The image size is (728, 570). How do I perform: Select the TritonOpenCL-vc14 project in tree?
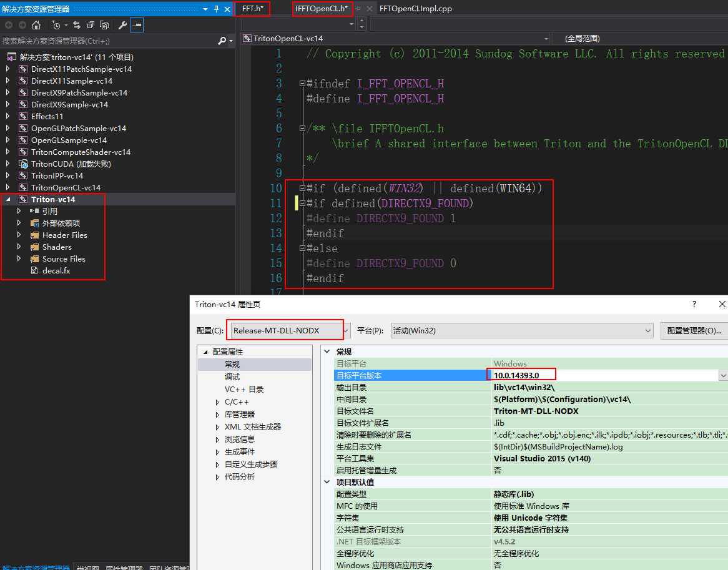(x=66, y=187)
